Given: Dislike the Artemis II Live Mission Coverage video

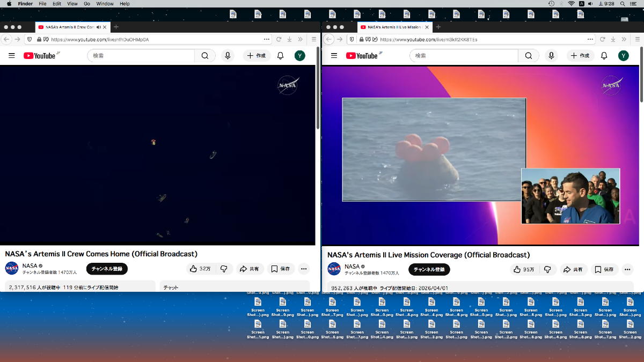Looking at the screenshot, I should pyautogui.click(x=547, y=269).
